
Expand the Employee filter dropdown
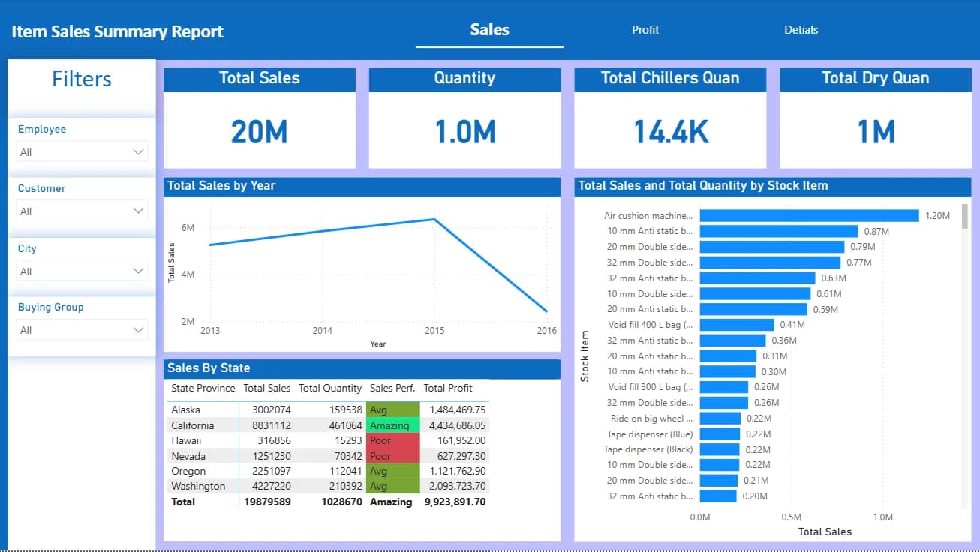click(x=82, y=152)
